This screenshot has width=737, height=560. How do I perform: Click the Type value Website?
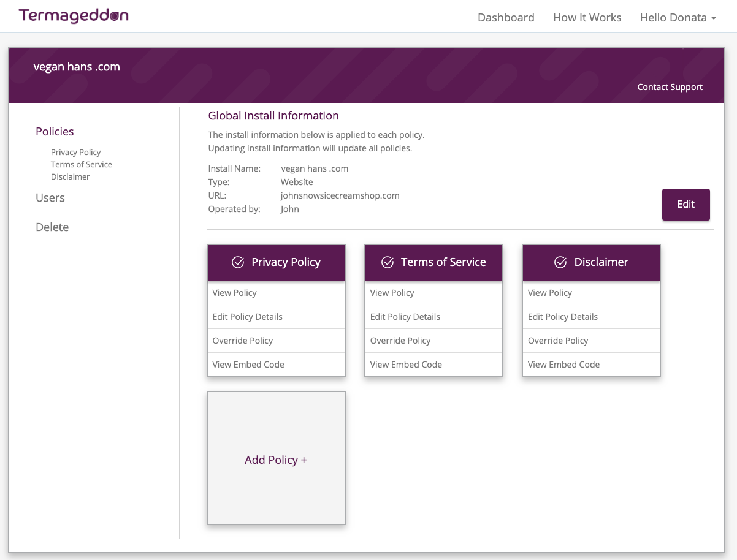pyautogui.click(x=297, y=182)
